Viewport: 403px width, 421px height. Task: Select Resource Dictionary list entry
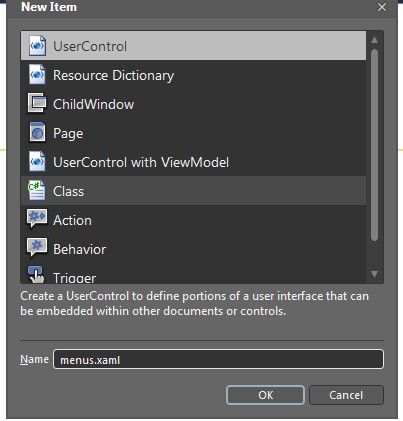coord(193,75)
